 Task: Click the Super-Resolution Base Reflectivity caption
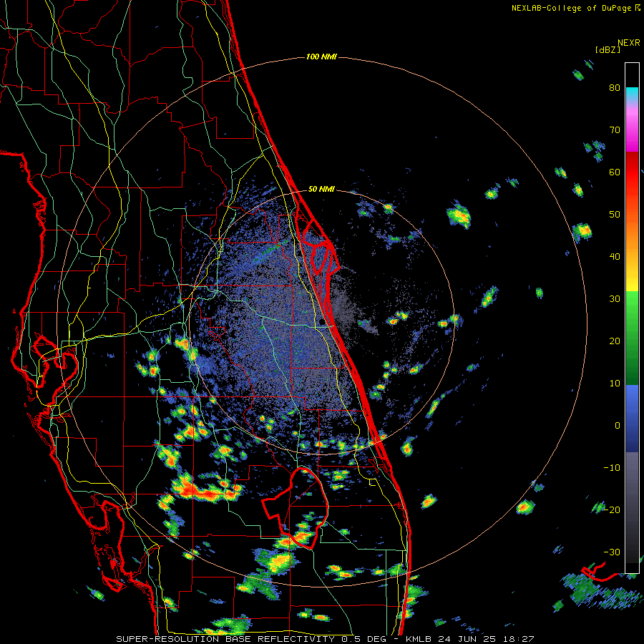coord(225,639)
